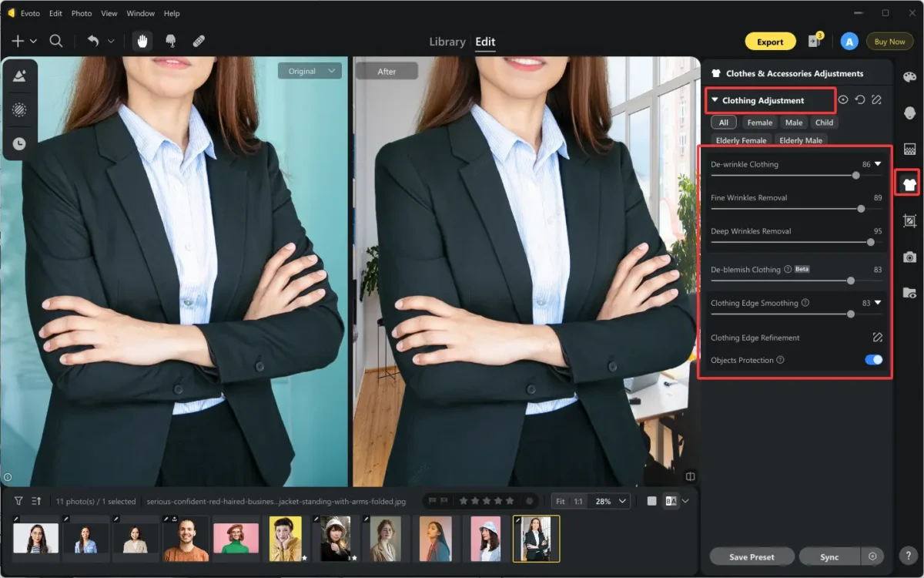Select the Female filter option
The width and height of the screenshot is (924, 578).
(x=759, y=122)
